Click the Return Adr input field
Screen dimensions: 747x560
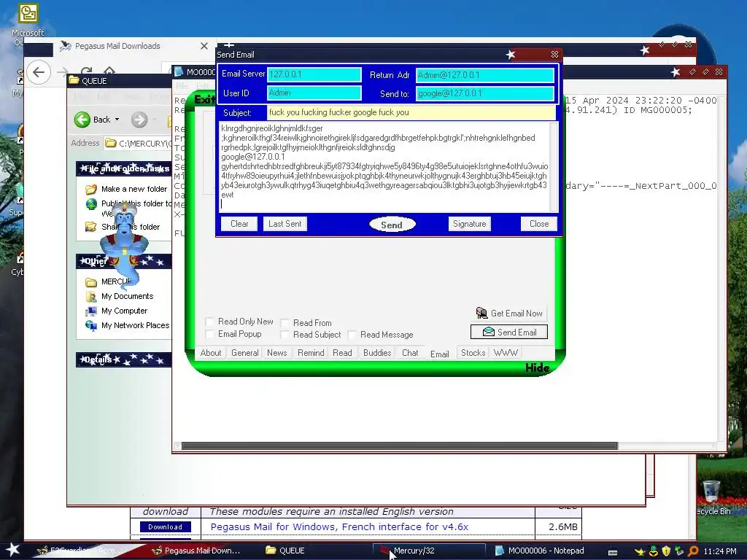pyautogui.click(x=485, y=75)
